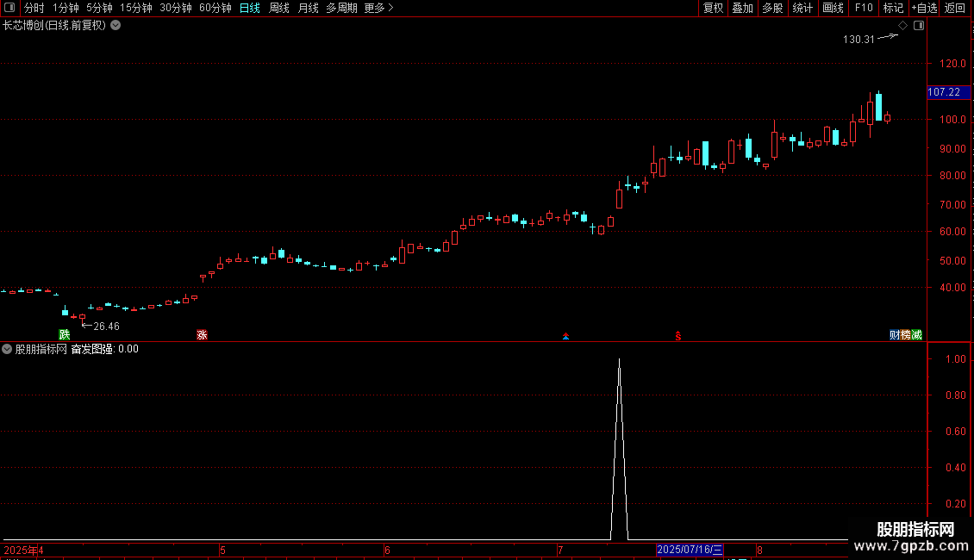The height and width of the screenshot is (560, 974).
Task: Open F10 company information
Action: pyautogui.click(x=864, y=8)
